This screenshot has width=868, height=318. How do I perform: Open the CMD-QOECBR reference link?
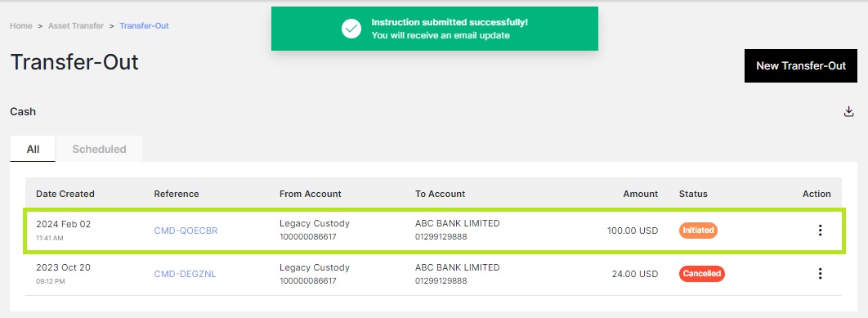(186, 231)
